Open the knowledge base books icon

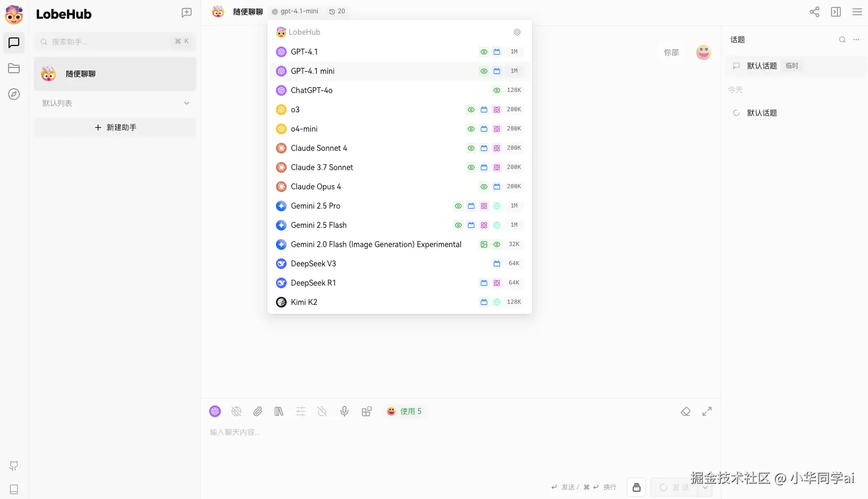tap(279, 411)
